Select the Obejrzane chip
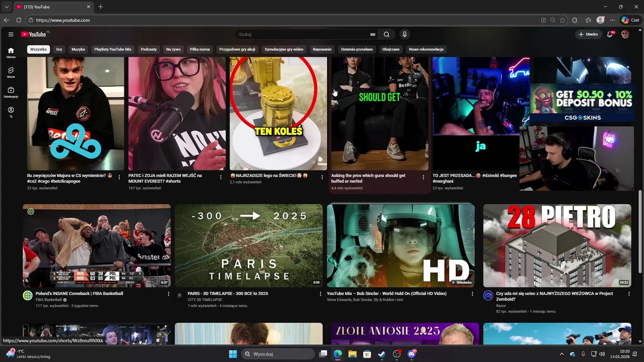 point(391,49)
